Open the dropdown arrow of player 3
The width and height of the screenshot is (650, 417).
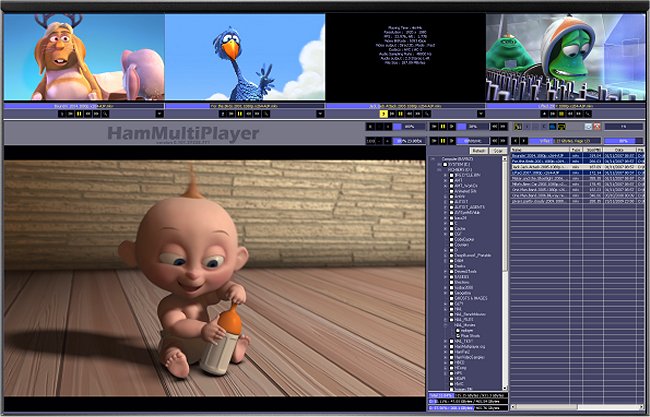pyautogui.click(x=481, y=114)
